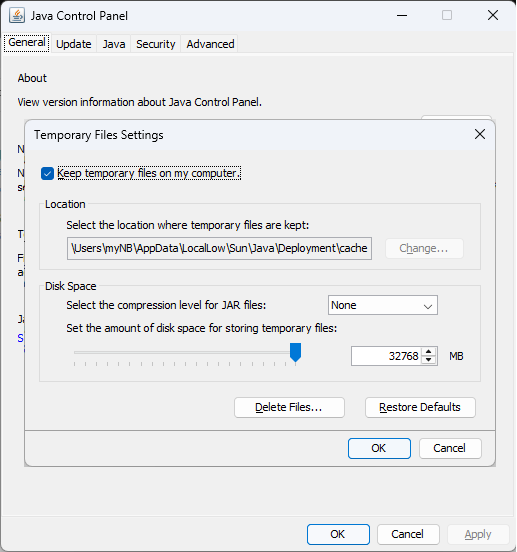Click Cancel in Java Control Panel
Image resolution: width=517 pixels, height=552 pixels.
[x=408, y=534]
